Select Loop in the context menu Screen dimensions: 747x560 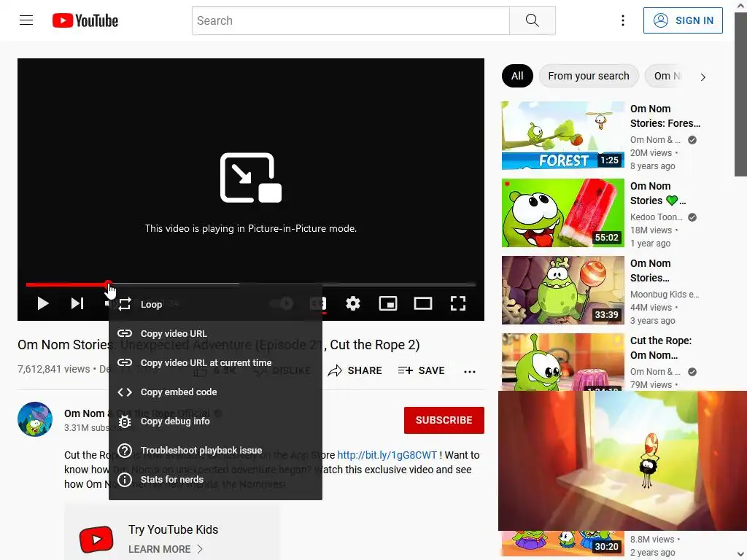pyautogui.click(x=215, y=304)
